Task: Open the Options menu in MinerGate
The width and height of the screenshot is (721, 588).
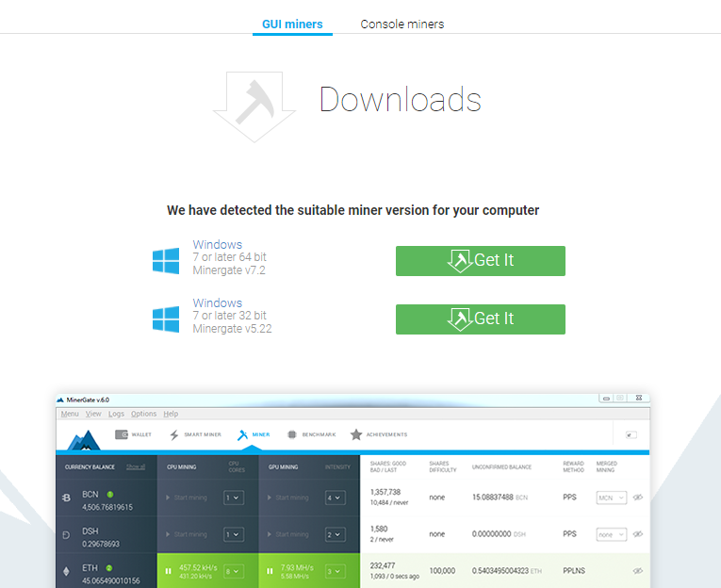Action: [143, 414]
